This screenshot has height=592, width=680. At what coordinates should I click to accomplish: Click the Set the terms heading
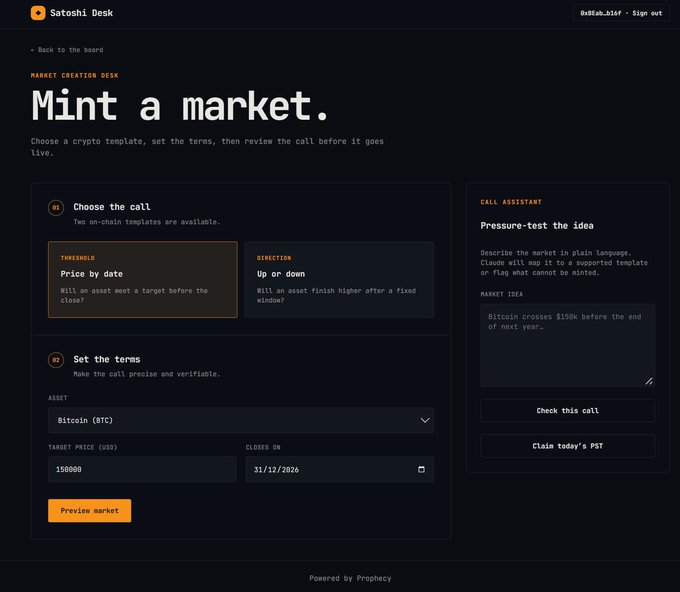coord(107,359)
